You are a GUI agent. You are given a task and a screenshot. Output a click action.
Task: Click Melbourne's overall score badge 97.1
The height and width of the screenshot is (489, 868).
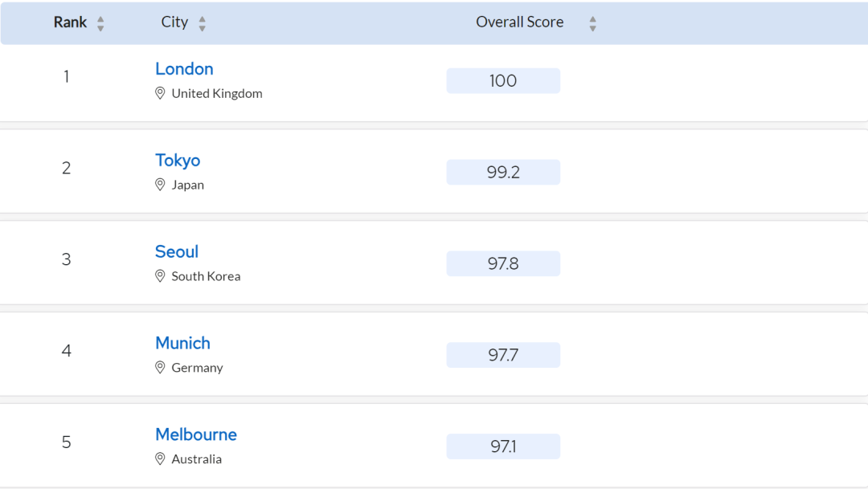[503, 446]
